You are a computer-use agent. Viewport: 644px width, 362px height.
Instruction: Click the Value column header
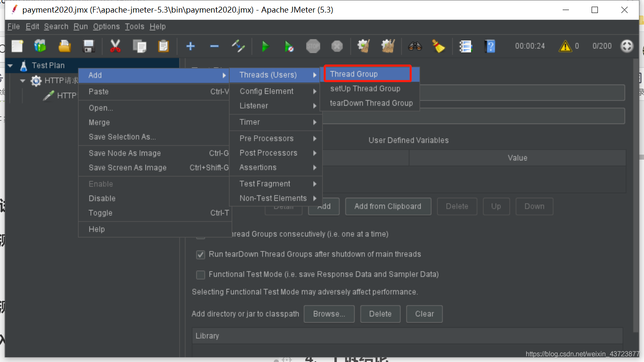coord(517,158)
